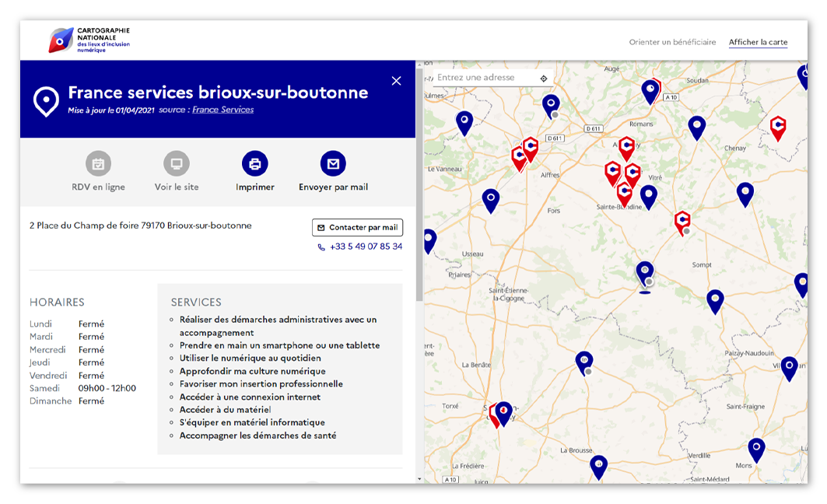Open the France Services source link
Image resolution: width=827 pixels, height=504 pixels.
[x=223, y=110]
